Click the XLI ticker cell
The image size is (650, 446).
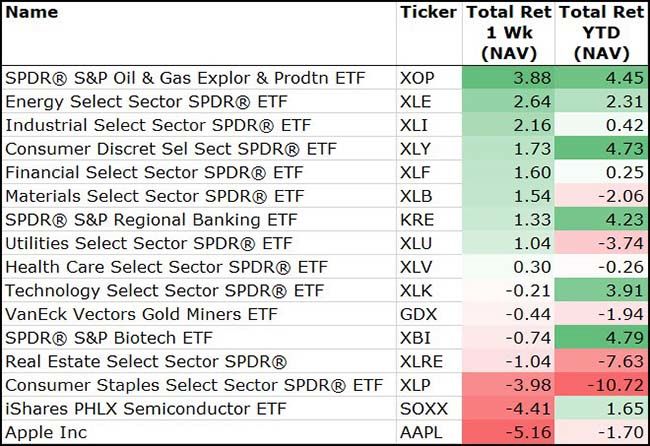[x=416, y=125]
